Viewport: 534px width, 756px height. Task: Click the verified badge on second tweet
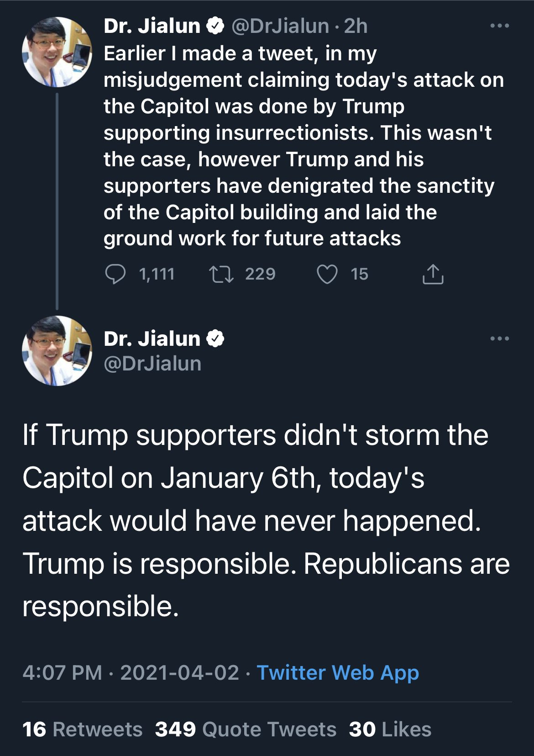pos(216,339)
